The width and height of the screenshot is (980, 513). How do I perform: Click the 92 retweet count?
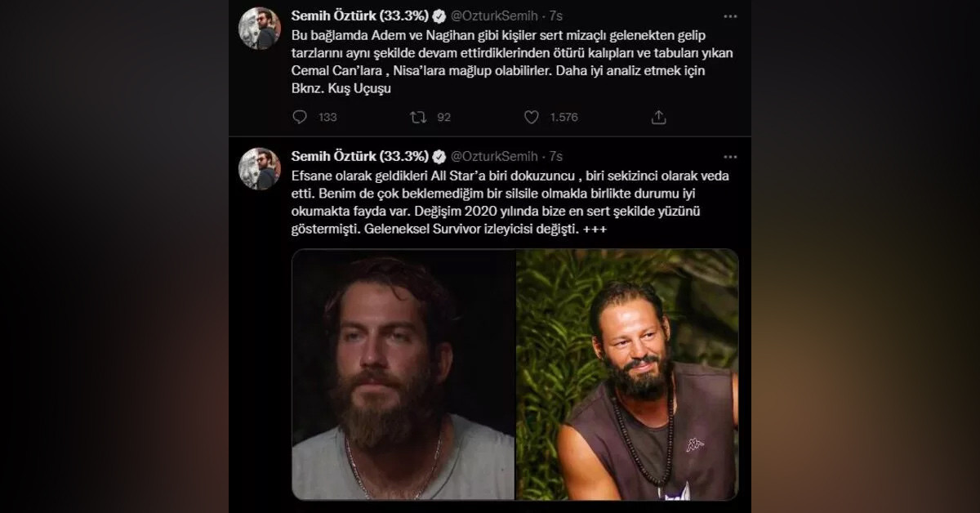point(443,118)
